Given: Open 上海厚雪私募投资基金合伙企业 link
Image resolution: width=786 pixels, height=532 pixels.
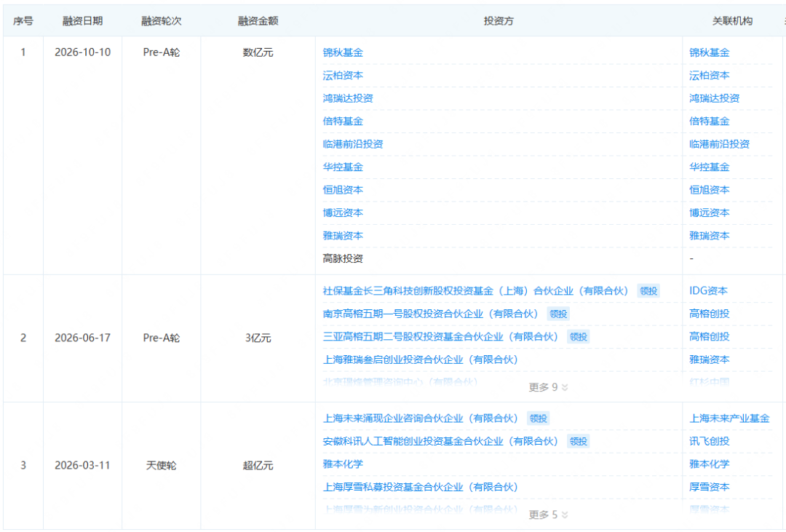Looking at the screenshot, I should pyautogui.click(x=420, y=487).
